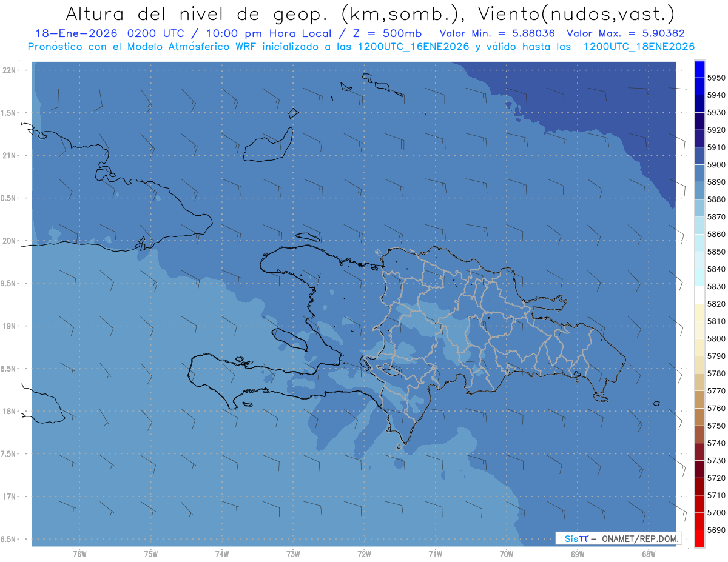
Task: Click the colorbar label 5900
Action: coord(716,164)
